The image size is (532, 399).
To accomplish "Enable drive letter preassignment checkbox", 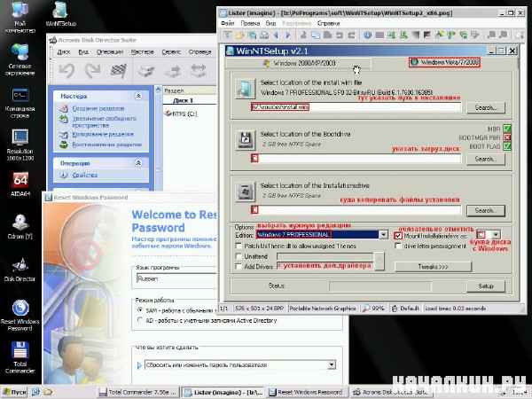I will click(x=398, y=246).
